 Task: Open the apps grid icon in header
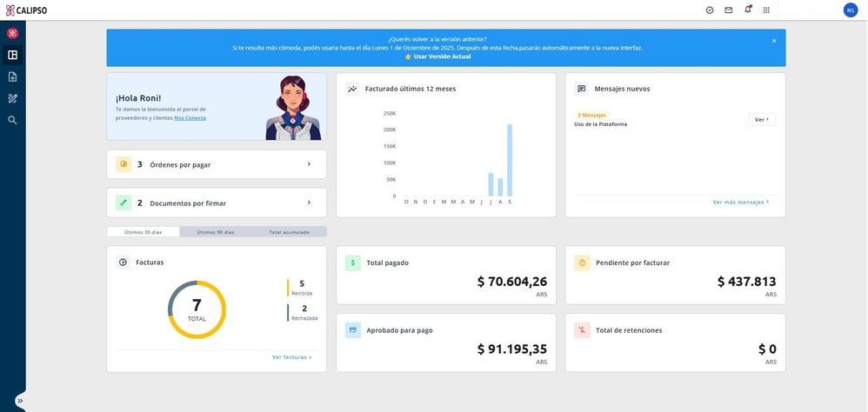coord(767,10)
